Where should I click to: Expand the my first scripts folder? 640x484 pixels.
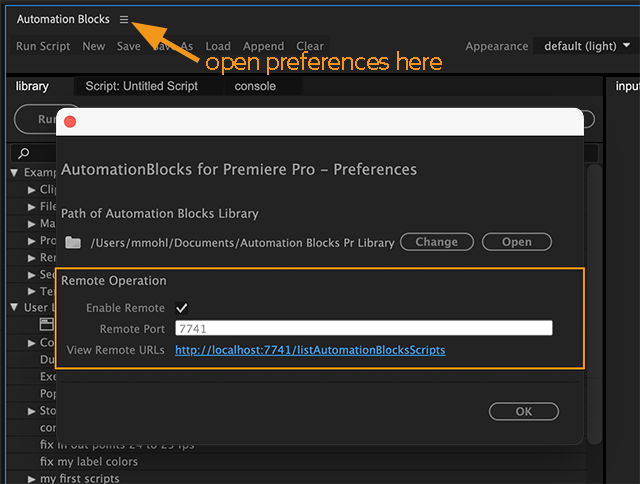coord(31,479)
